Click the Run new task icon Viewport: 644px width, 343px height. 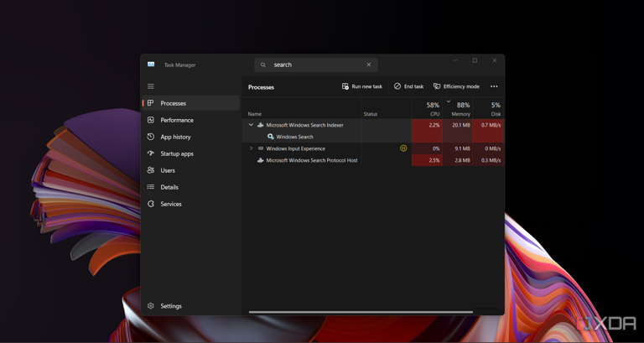pyautogui.click(x=345, y=86)
